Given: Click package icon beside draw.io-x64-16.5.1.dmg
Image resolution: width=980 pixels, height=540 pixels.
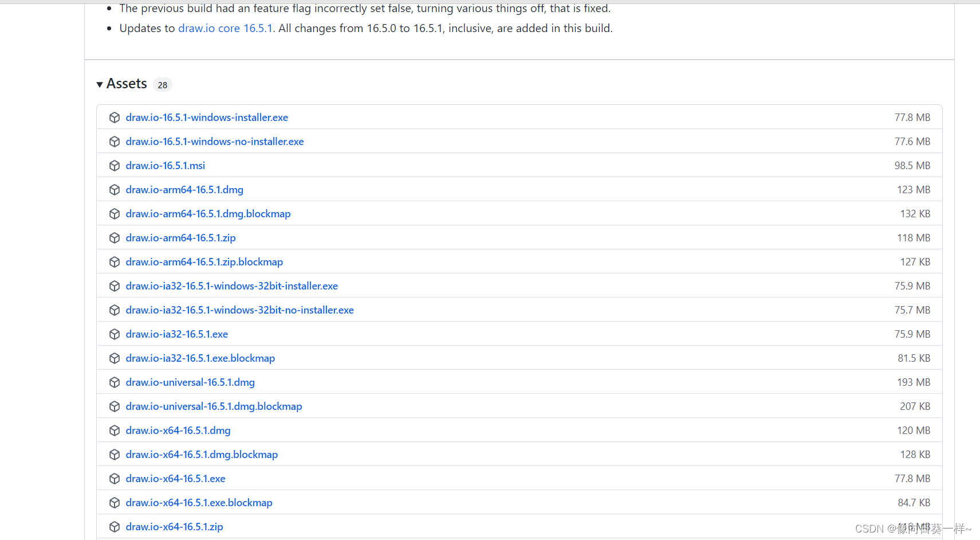Looking at the screenshot, I should click(x=115, y=431).
